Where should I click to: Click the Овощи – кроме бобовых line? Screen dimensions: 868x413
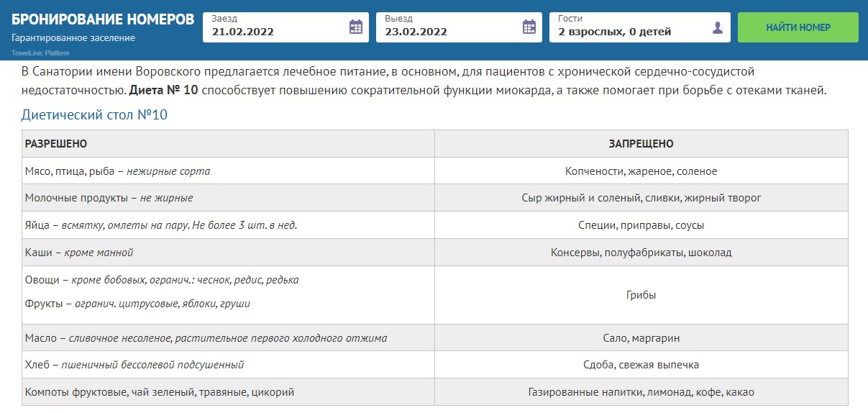pos(162,280)
